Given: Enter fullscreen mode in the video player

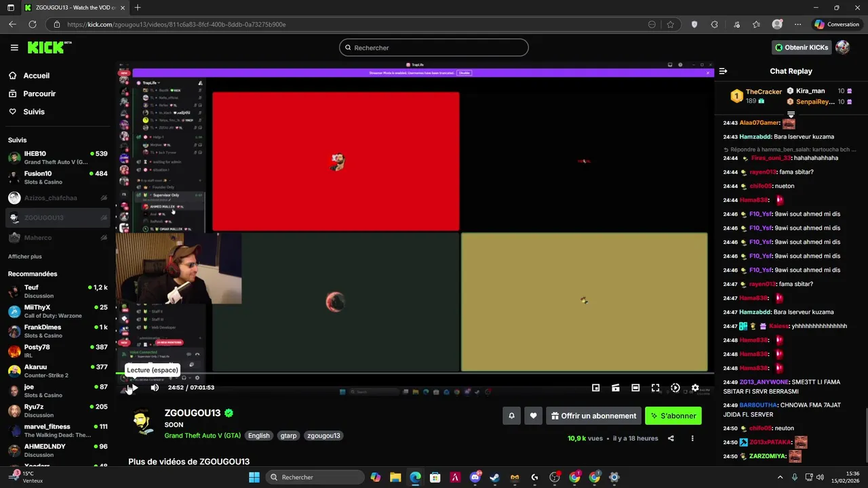Looking at the screenshot, I should click(655, 388).
